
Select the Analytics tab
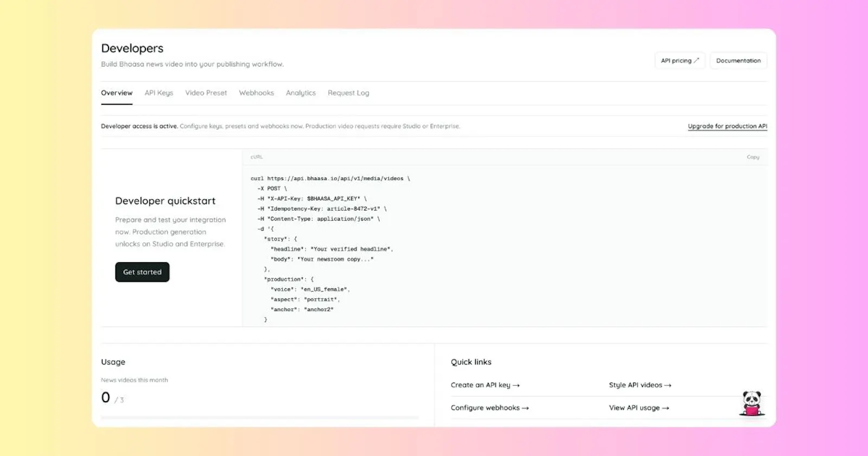tap(301, 93)
